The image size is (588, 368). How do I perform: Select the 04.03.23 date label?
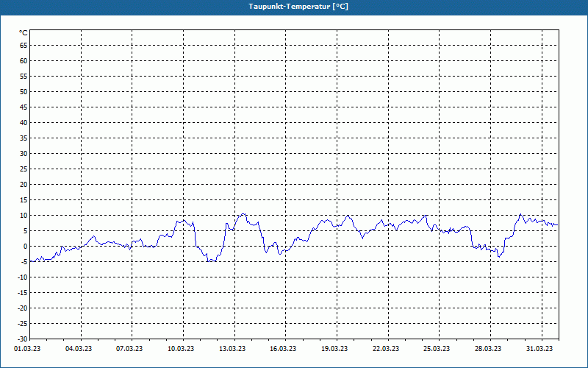79,348
